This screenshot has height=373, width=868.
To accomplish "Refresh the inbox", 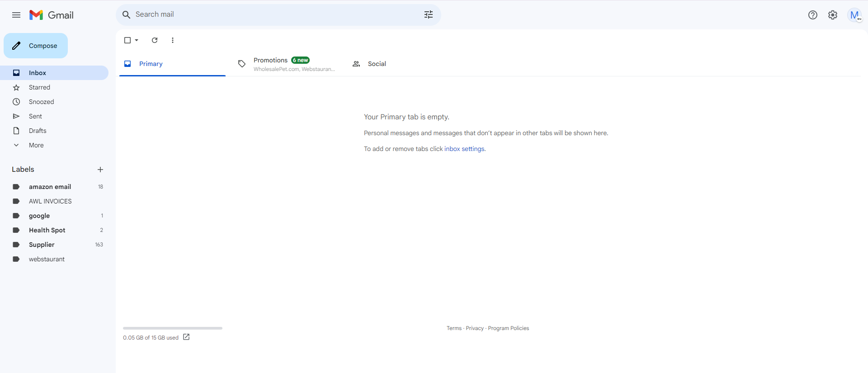I will tap(155, 40).
